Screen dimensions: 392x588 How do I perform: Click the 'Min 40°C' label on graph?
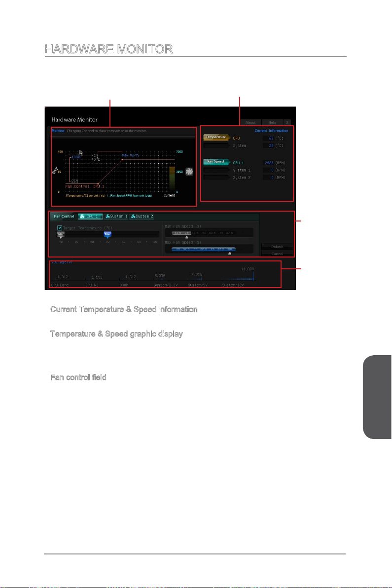tap(96, 157)
